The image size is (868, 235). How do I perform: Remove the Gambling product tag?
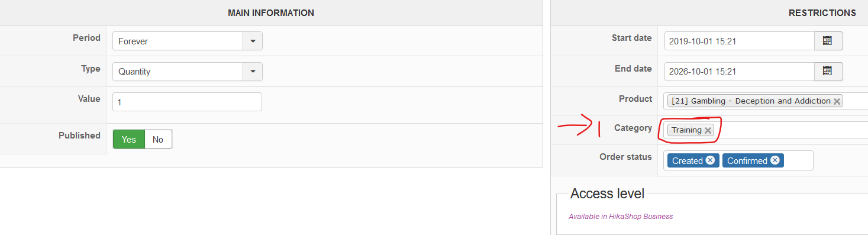[x=836, y=101]
